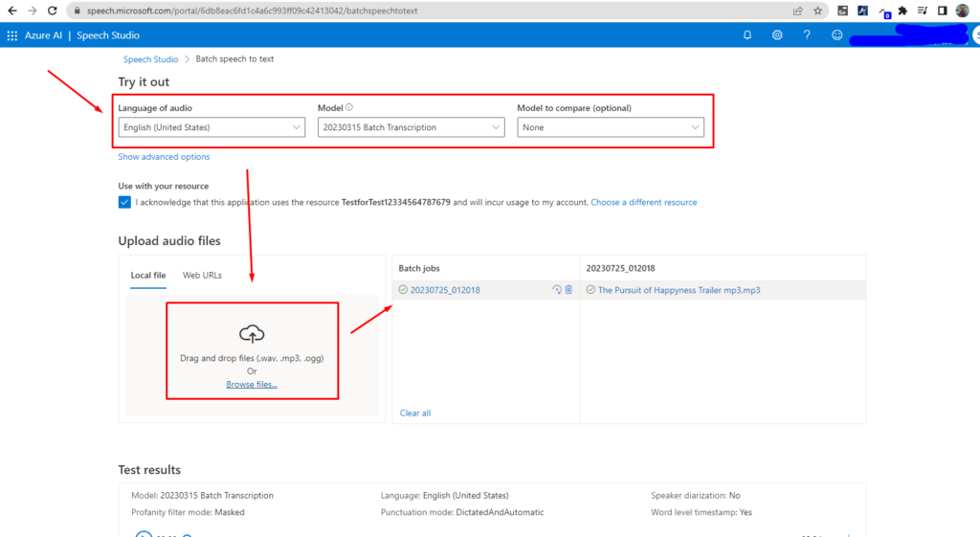Click Profanity filter mode: Masked text

click(188, 512)
